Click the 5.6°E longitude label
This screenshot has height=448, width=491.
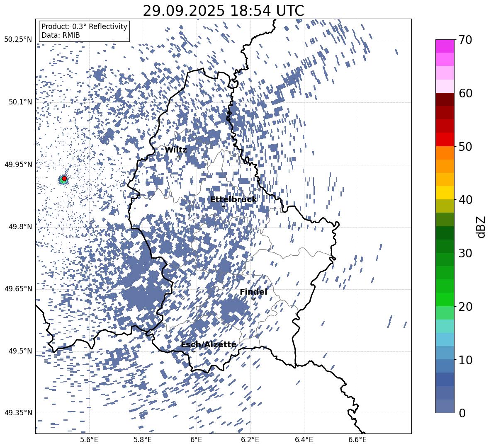coord(89,440)
